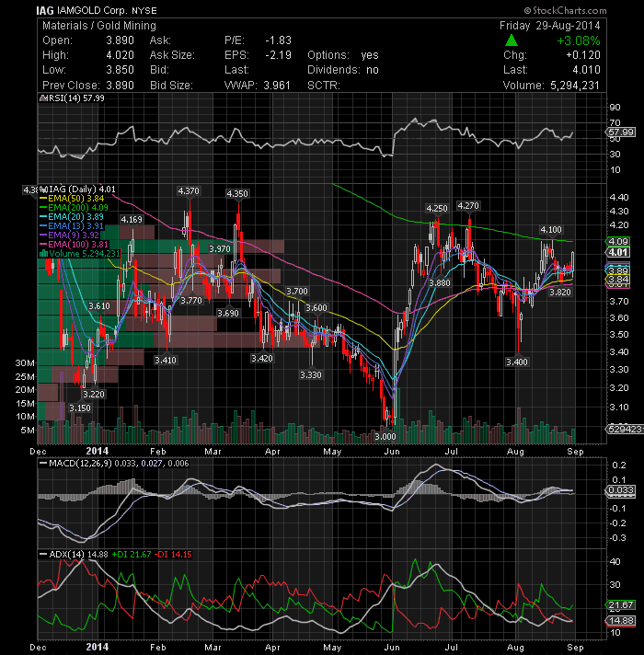Click the VWAP value 3.961

pyautogui.click(x=277, y=86)
